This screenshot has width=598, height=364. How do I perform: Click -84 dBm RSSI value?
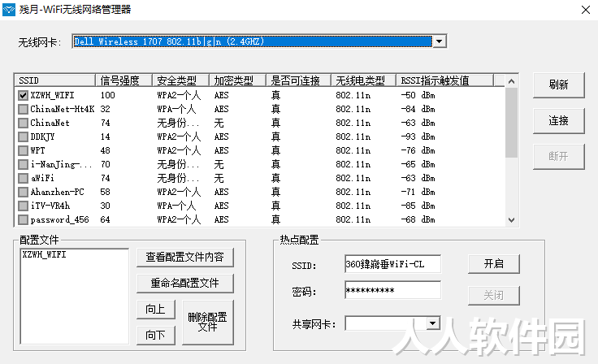[418, 109]
